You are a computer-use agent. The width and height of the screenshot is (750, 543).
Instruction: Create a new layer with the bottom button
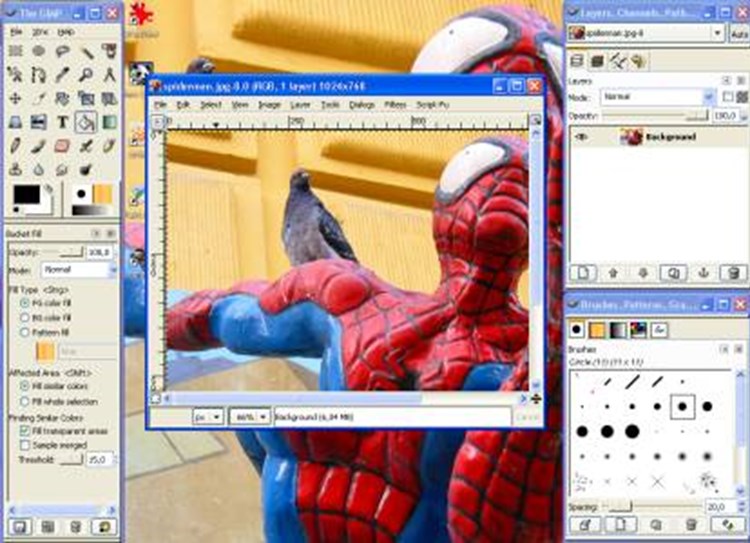coord(583,273)
